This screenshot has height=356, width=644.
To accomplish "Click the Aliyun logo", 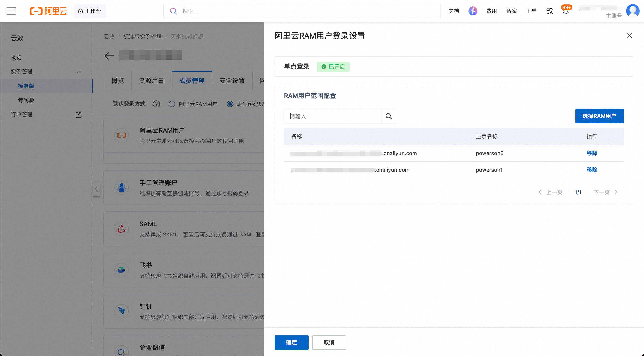I will tap(48, 11).
